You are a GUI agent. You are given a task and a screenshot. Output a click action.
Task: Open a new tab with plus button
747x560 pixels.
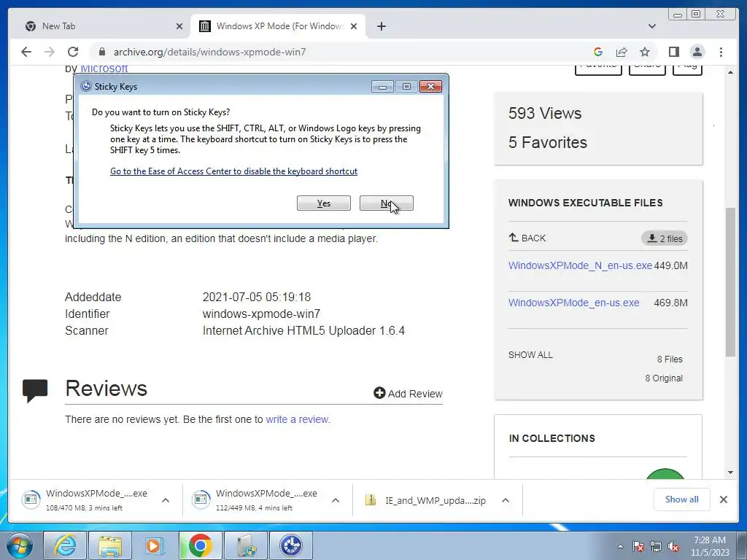pyautogui.click(x=381, y=26)
